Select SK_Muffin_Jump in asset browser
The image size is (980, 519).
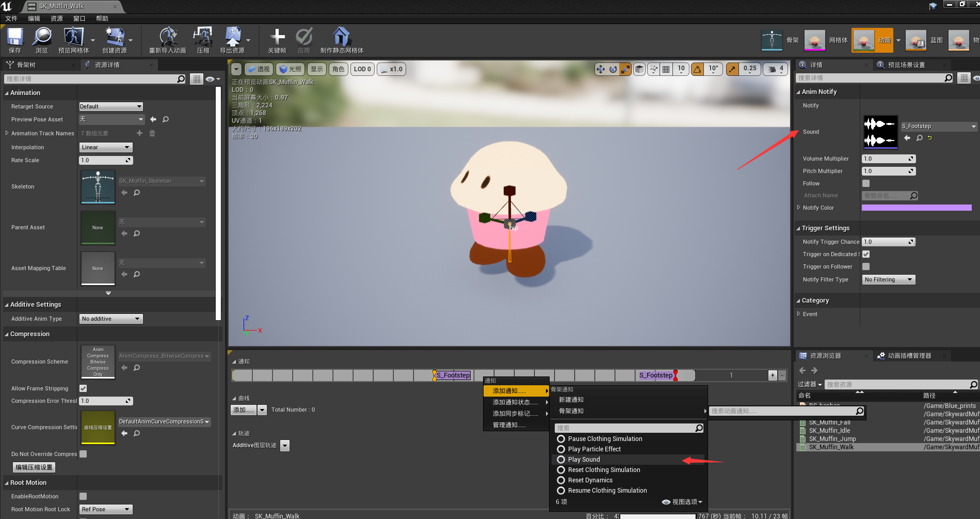832,439
